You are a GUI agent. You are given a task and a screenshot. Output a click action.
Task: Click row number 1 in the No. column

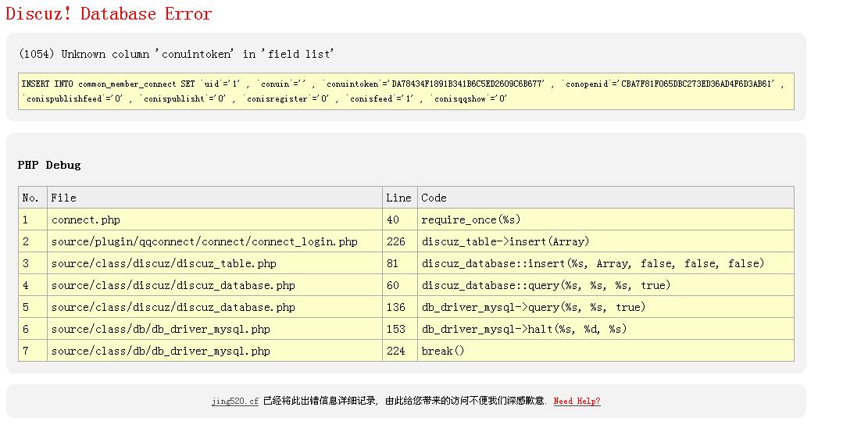pos(33,219)
